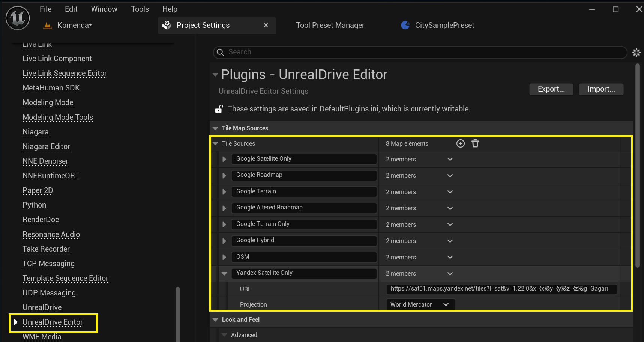Open Template Sequence Editor settings

(x=65, y=278)
